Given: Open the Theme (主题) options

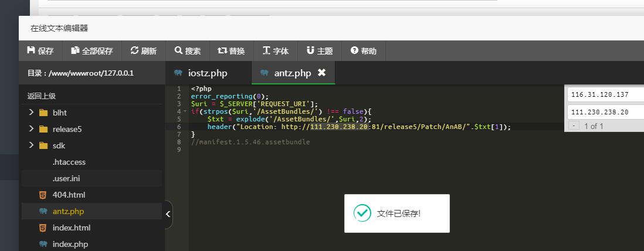Looking at the screenshot, I should [x=320, y=51].
